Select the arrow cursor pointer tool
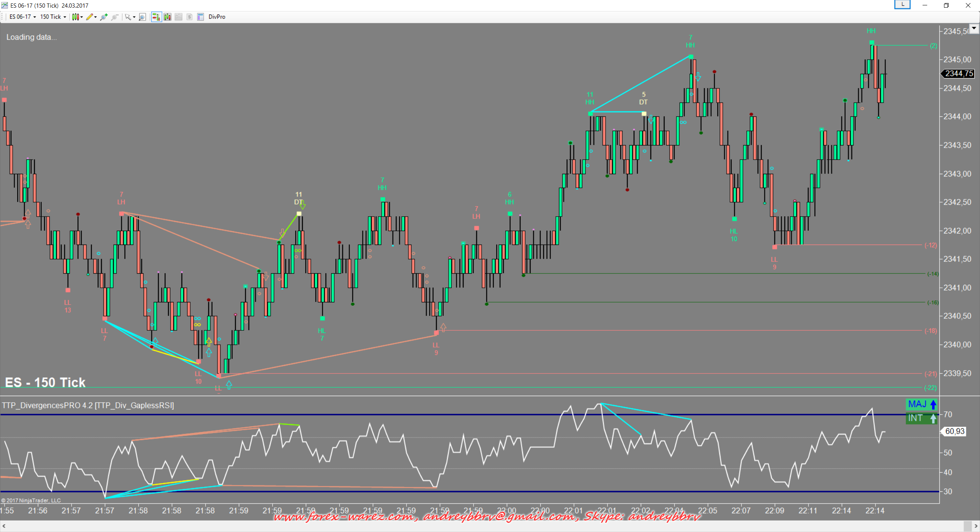Screen dimensions: 980x532 (128, 17)
